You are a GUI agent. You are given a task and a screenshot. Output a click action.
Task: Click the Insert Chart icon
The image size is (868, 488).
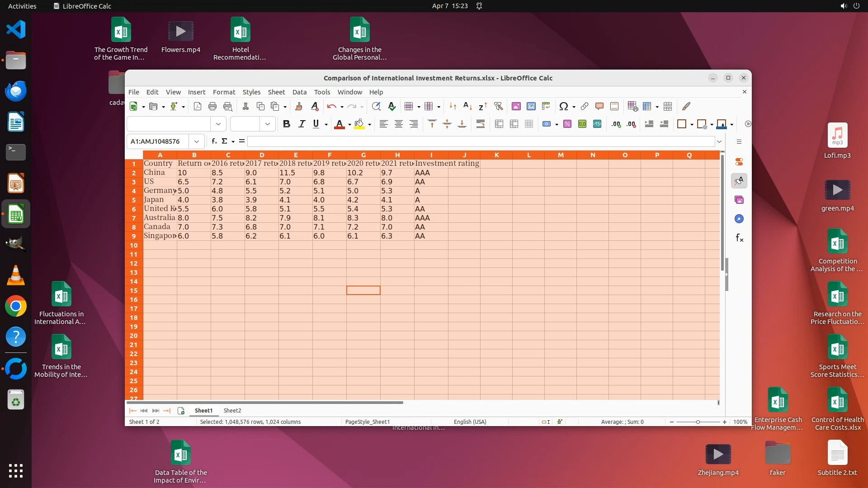click(x=531, y=107)
